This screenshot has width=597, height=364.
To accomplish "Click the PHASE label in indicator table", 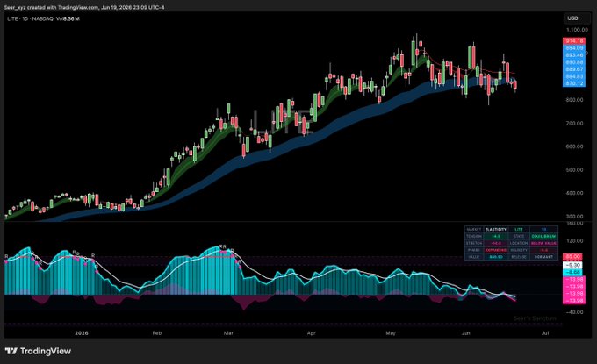I will click(474, 250).
